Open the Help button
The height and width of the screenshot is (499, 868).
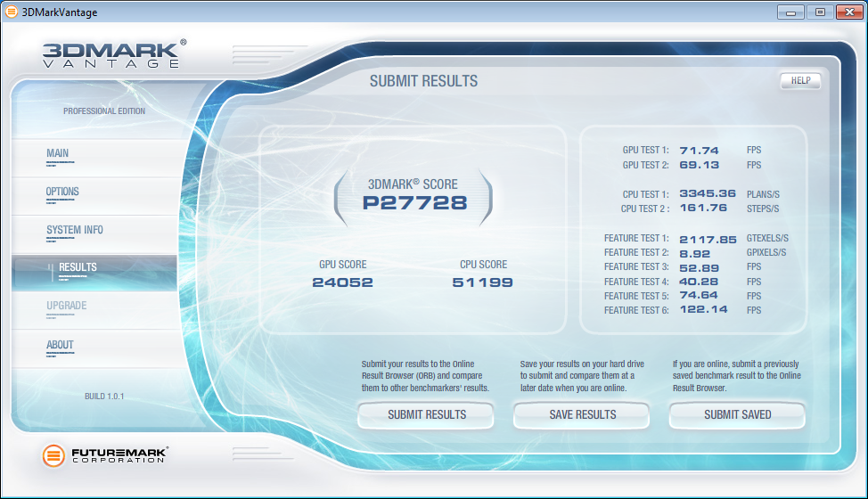coord(800,81)
